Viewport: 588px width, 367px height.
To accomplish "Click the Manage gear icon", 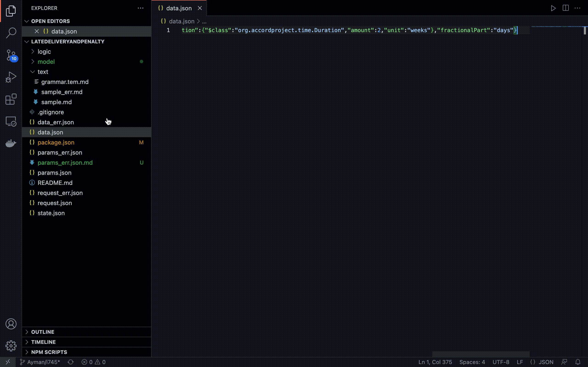I will pos(11,346).
